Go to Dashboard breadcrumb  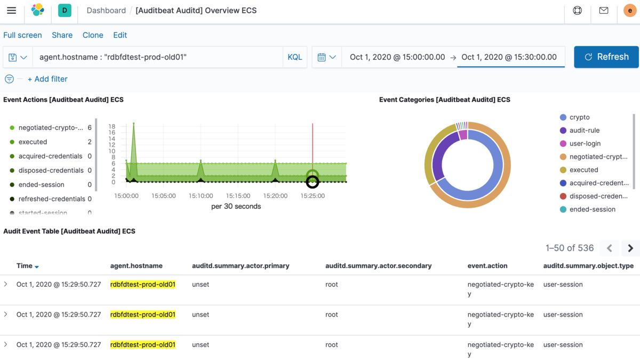(x=106, y=11)
